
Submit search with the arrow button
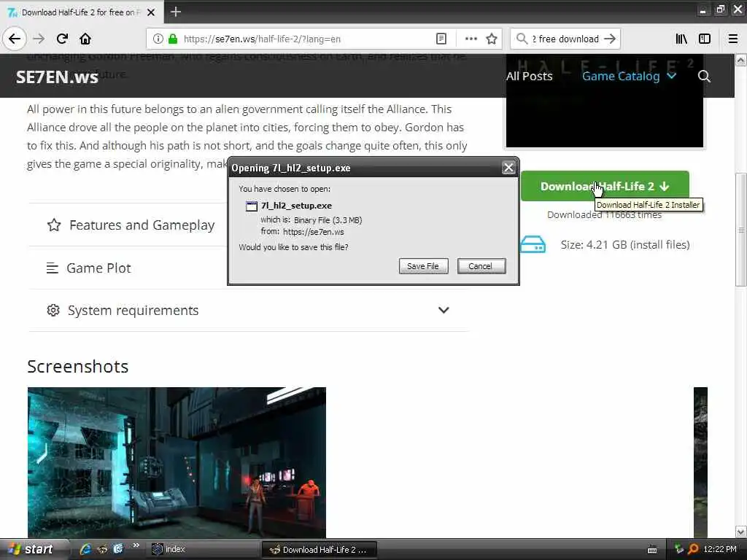[610, 39]
